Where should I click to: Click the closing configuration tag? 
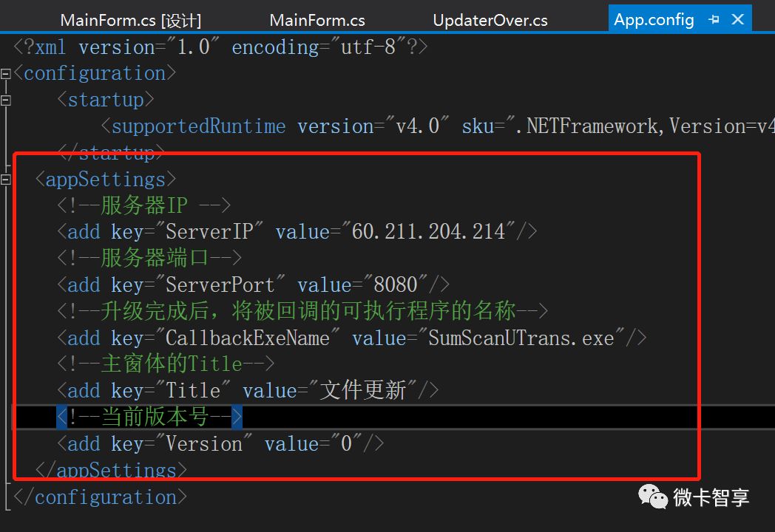101,497
